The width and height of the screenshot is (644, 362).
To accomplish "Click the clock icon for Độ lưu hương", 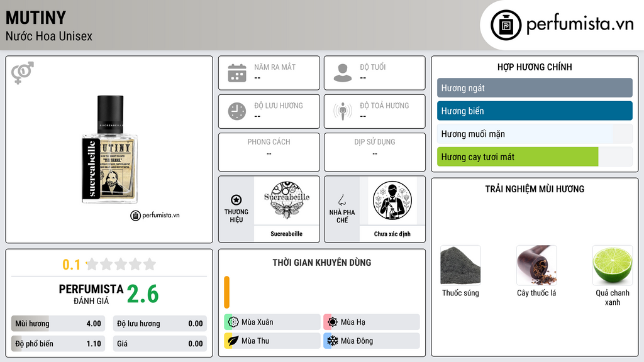I will pyautogui.click(x=237, y=111).
